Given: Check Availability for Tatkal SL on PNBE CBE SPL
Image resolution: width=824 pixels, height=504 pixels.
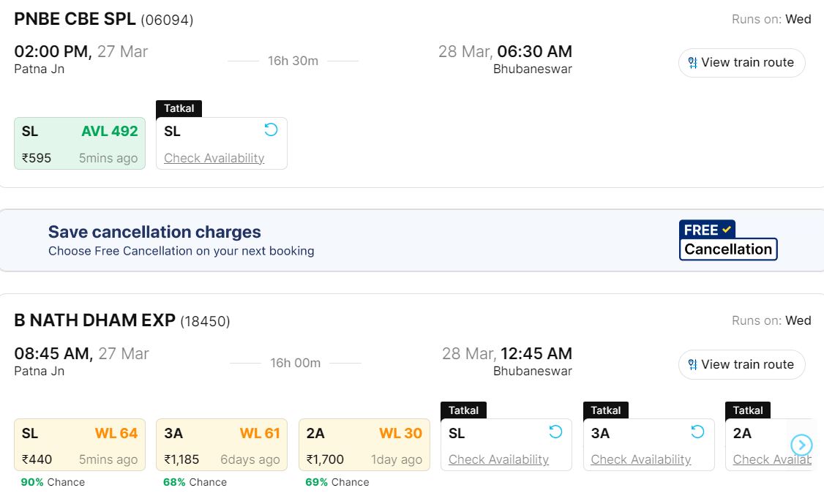Looking at the screenshot, I should (214, 158).
